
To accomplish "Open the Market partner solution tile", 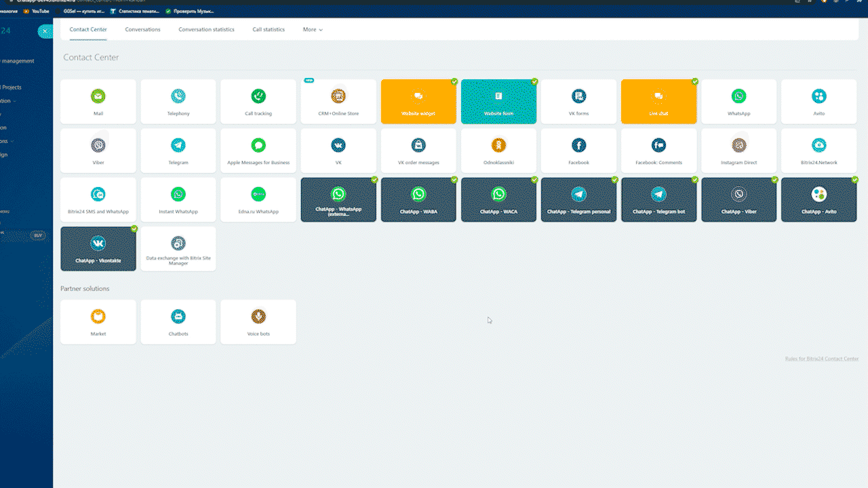I will coord(98,322).
